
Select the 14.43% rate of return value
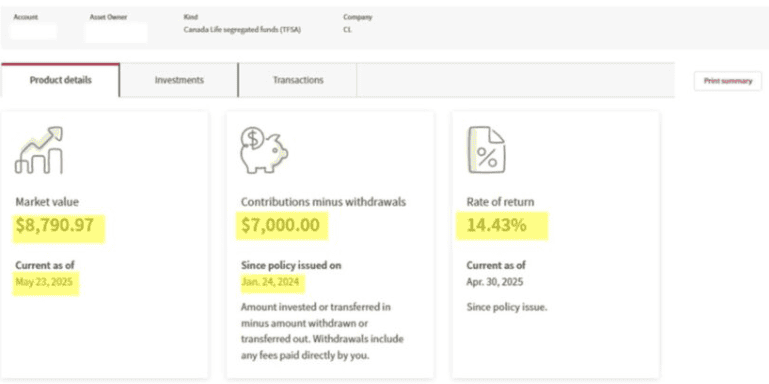pos(496,225)
